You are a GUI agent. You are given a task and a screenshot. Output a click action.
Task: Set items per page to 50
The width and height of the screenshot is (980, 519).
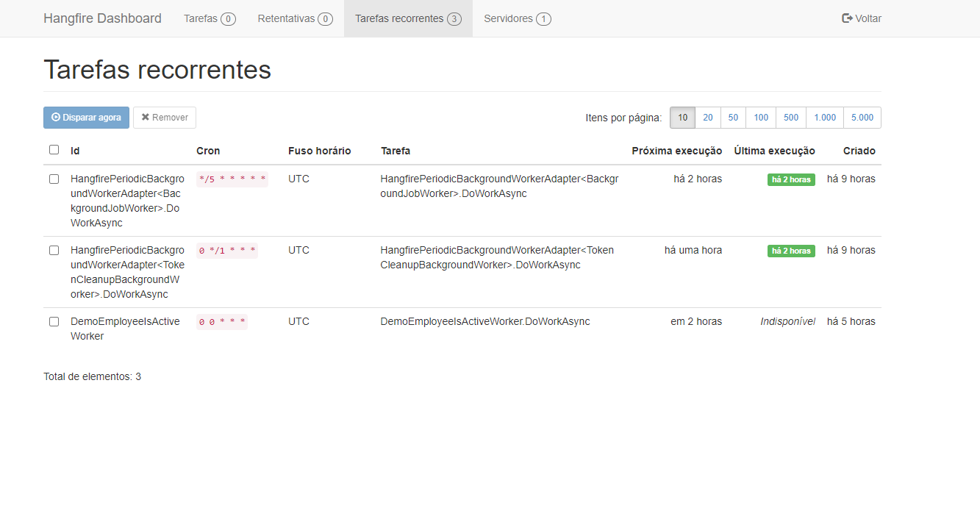tap(733, 118)
